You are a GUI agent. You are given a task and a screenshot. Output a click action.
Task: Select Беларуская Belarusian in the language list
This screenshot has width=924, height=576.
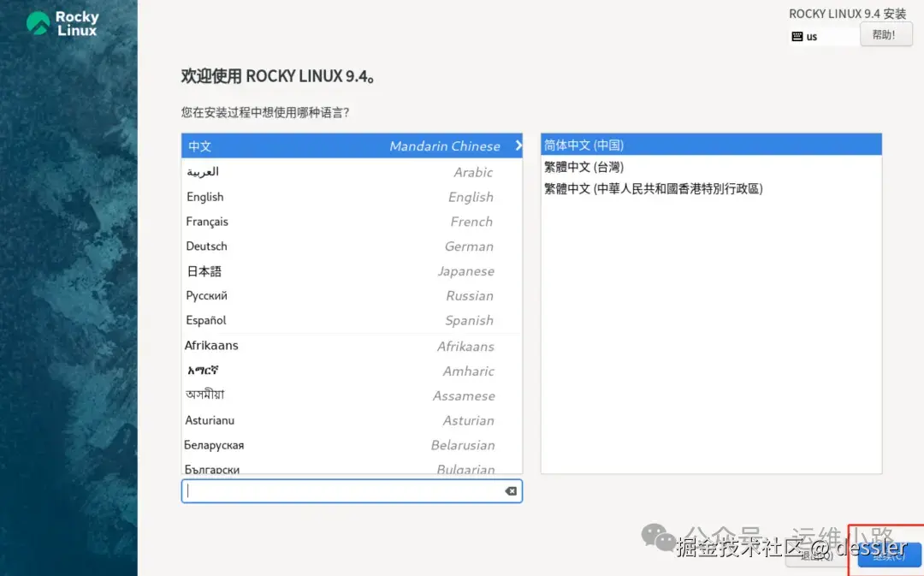point(352,444)
